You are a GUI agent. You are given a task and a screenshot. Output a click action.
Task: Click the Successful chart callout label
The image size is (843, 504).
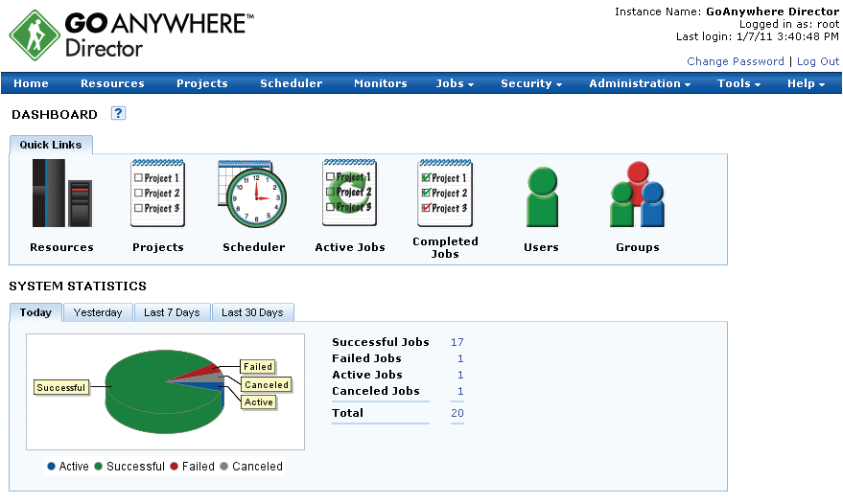point(60,387)
